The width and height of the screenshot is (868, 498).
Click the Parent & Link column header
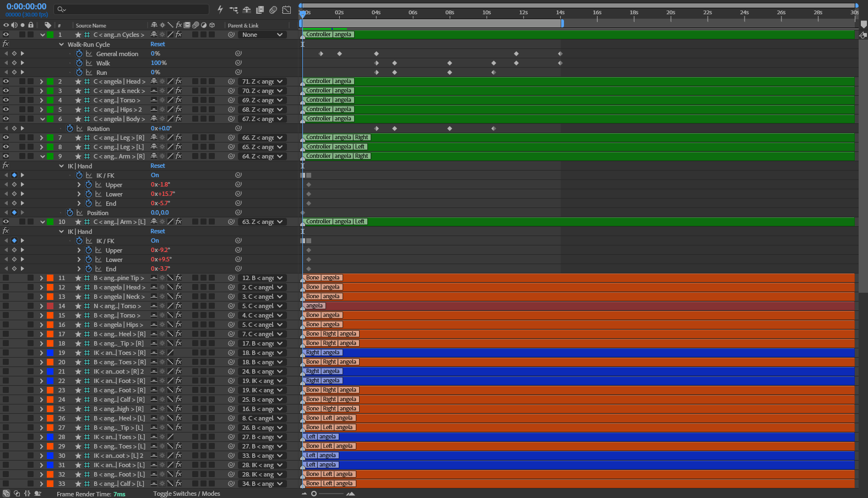[x=243, y=25]
